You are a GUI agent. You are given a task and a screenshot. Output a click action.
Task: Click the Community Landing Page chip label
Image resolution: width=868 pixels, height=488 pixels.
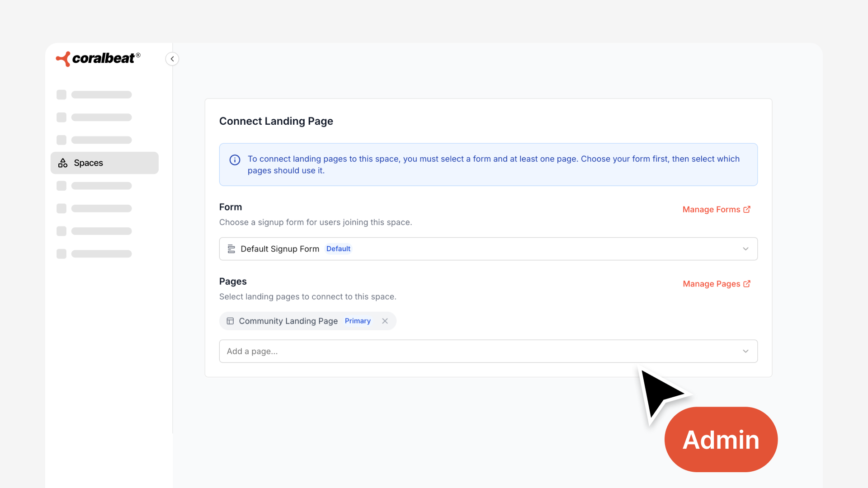(x=288, y=321)
